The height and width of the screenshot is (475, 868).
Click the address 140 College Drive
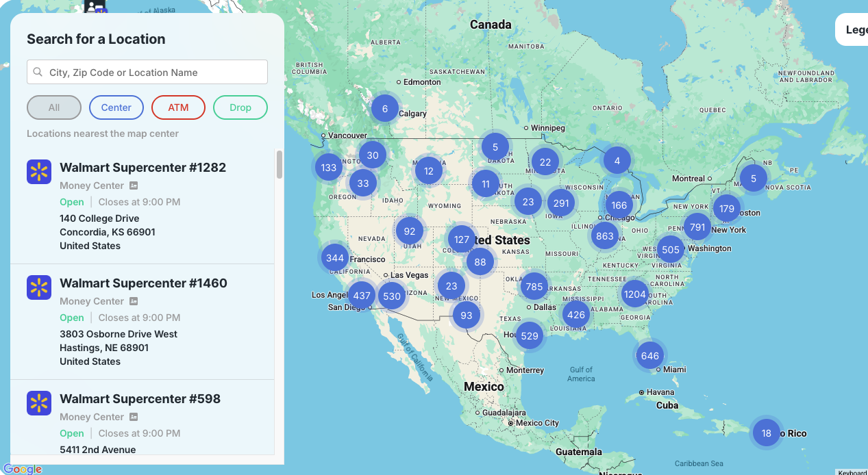point(99,218)
